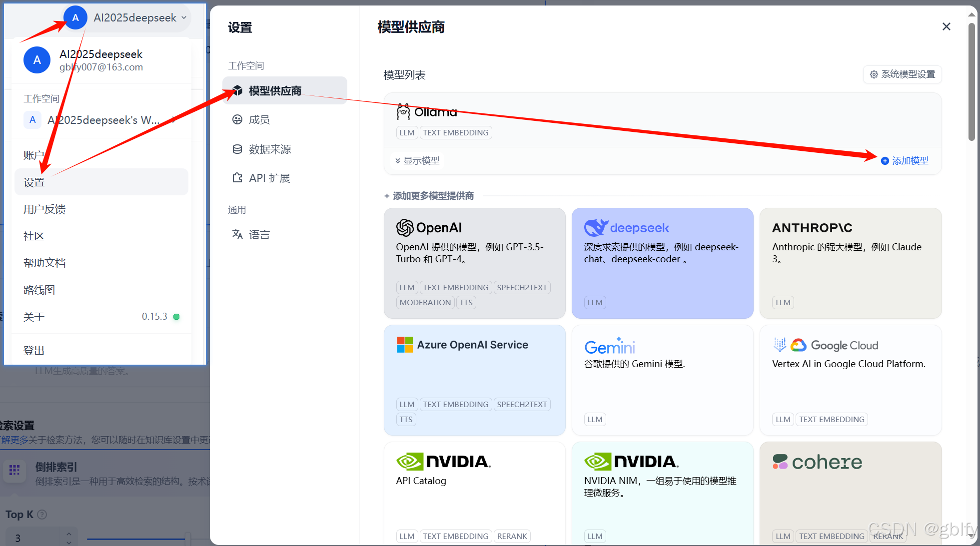Click the Microsoft Azure four-color logo
The height and width of the screenshot is (546, 980).
coord(405,345)
